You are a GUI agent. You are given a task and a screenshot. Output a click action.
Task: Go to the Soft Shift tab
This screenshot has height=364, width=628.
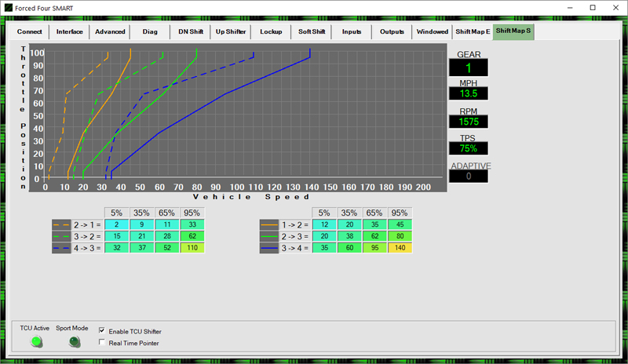(x=312, y=32)
